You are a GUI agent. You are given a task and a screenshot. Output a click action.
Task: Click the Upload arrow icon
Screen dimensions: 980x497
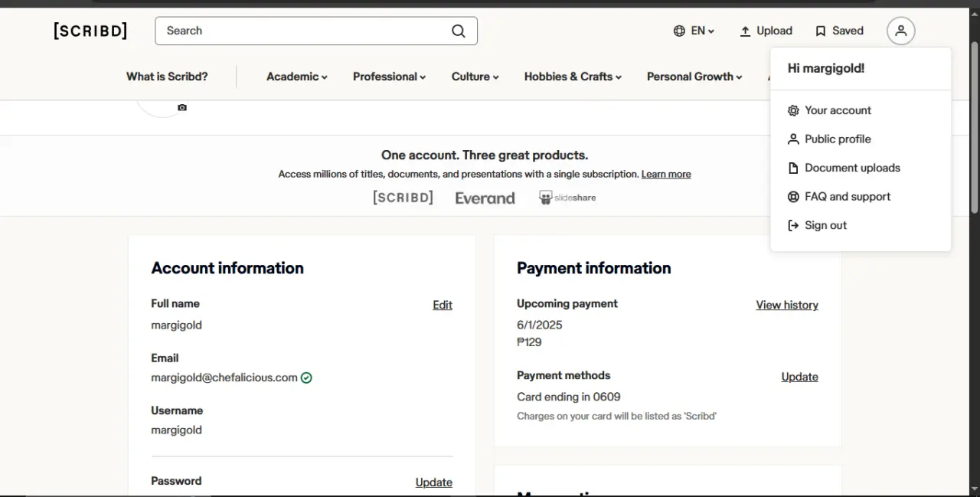(x=745, y=31)
